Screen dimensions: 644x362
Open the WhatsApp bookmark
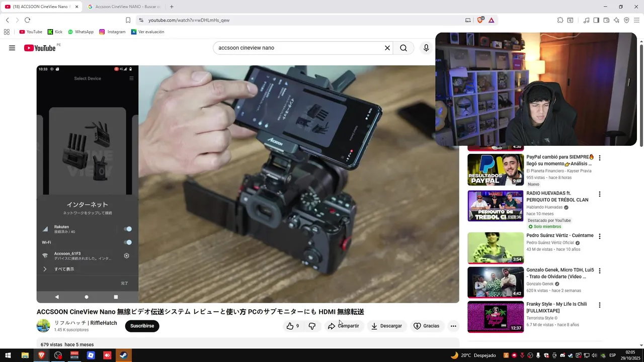[80, 32]
